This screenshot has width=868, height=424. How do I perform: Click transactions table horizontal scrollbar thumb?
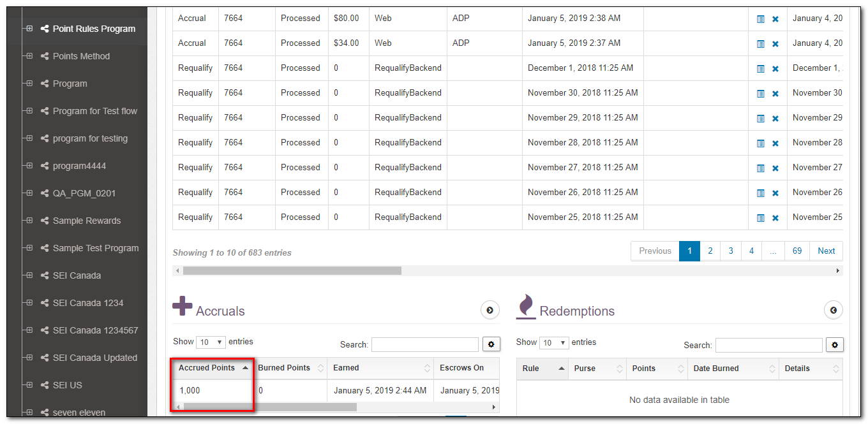point(292,271)
